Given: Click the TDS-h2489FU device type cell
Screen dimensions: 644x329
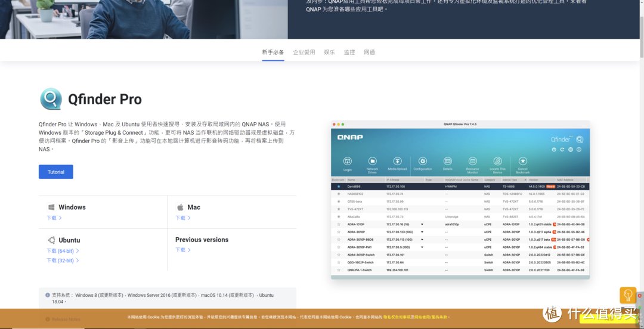Looking at the screenshot, I should (512, 194).
